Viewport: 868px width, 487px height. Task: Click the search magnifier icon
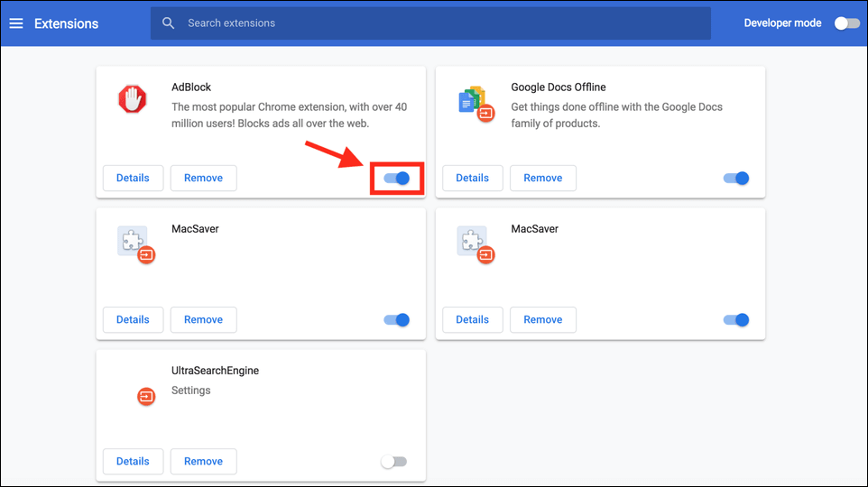coord(168,23)
